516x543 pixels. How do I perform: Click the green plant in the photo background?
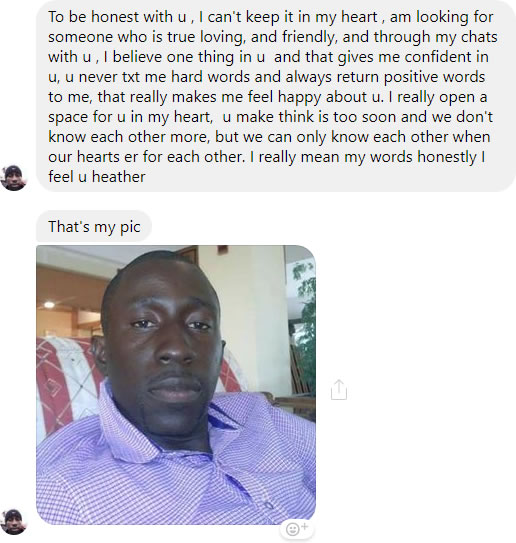[303, 305]
